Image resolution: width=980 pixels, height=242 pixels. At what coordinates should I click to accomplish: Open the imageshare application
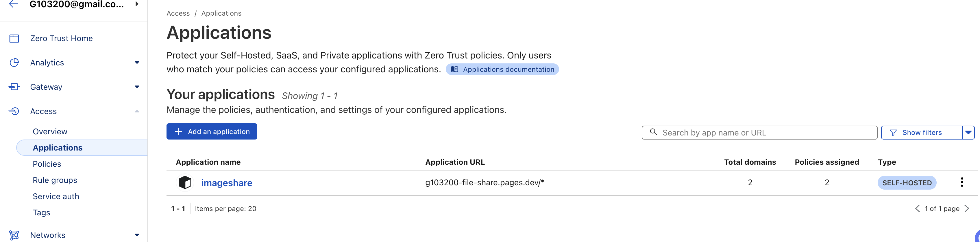coord(227,183)
